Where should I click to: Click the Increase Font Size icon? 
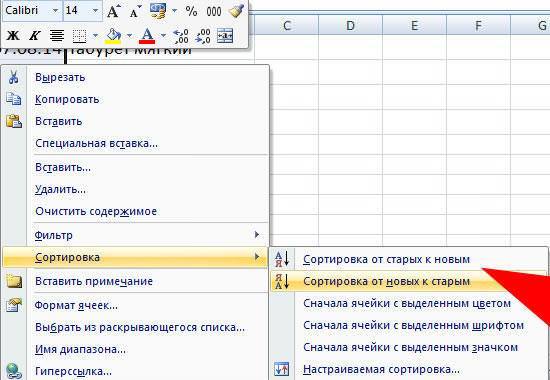[113, 12]
